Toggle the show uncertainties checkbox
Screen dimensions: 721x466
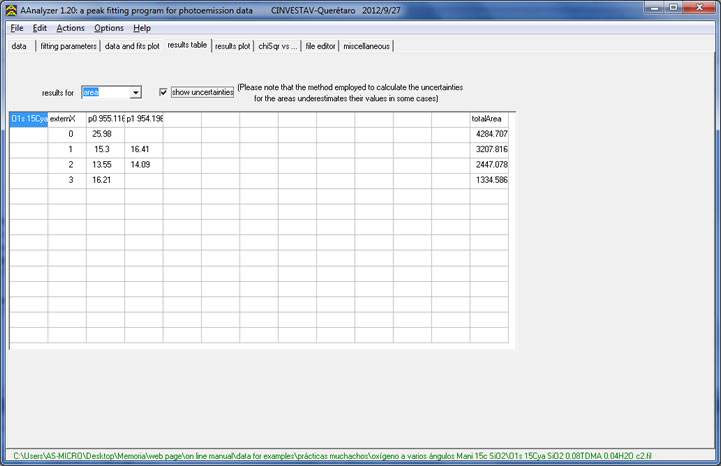coord(165,92)
